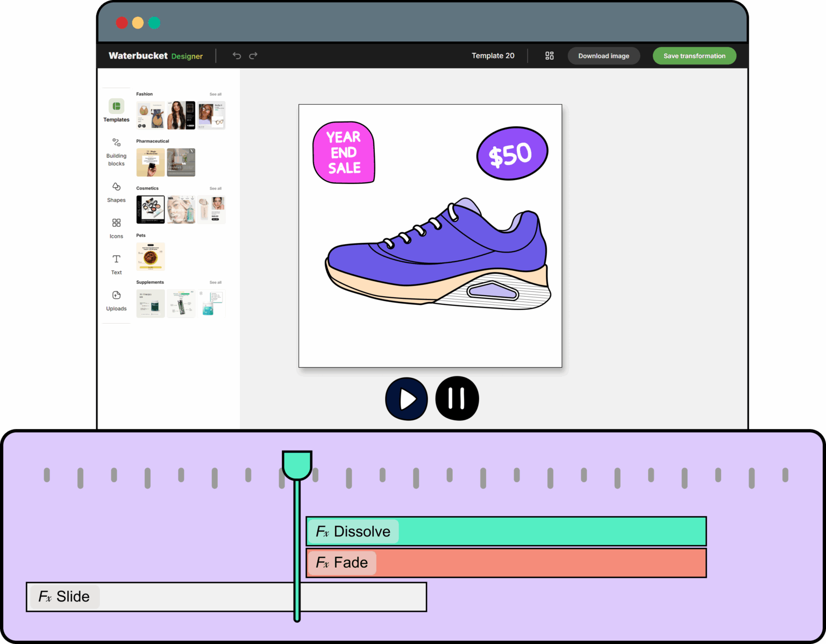
Task: Click the Fashion category heading
Action: 145,94
